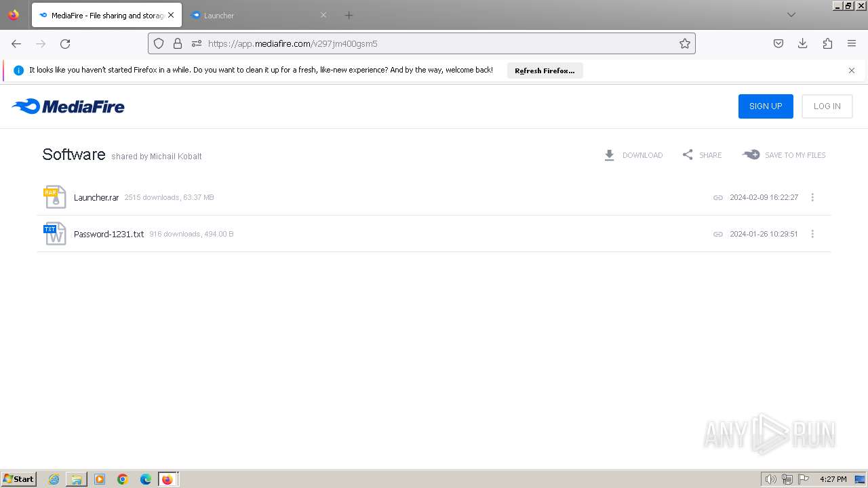The image size is (868, 488).
Task: Save the folder to My Files
Action: [x=784, y=155]
